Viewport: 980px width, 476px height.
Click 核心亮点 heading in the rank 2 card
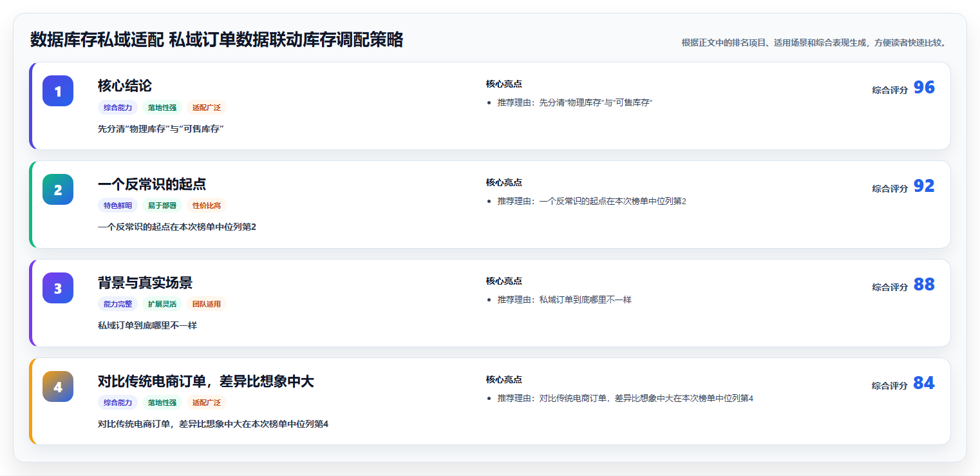[x=504, y=183]
